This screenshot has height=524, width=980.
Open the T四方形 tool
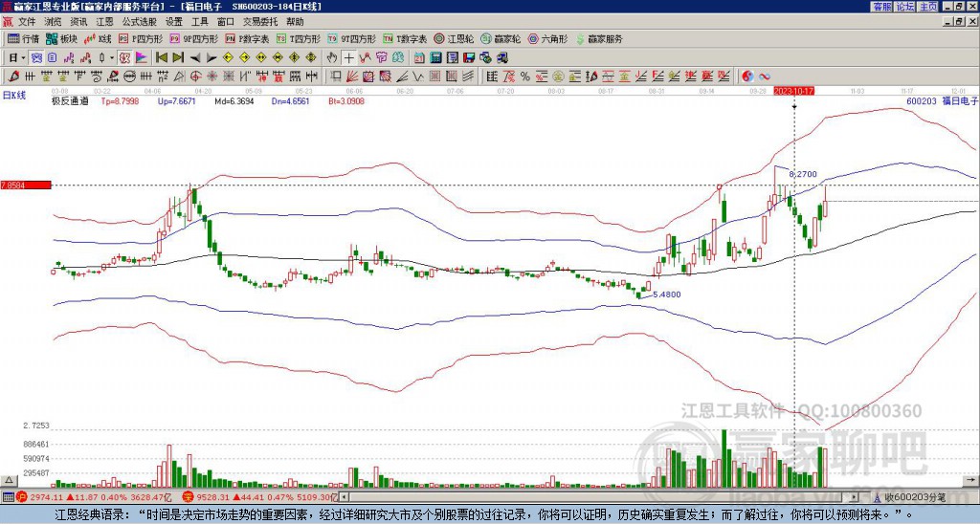coord(299,38)
